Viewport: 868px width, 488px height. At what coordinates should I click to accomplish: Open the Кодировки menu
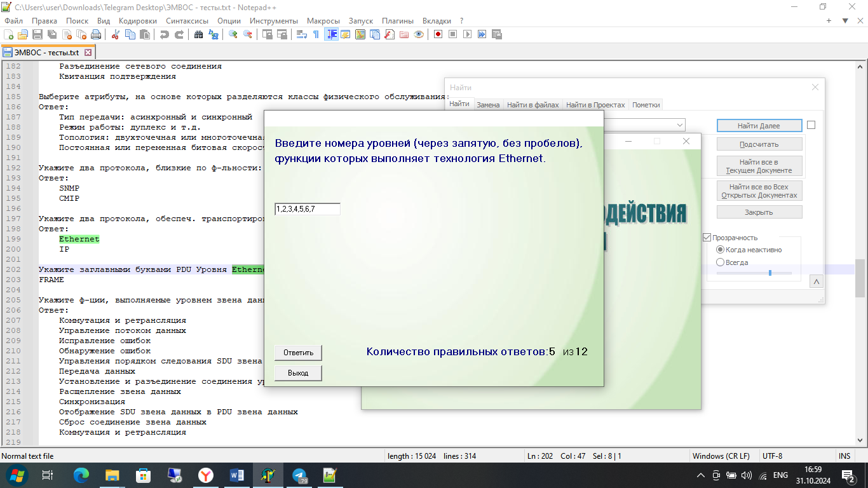(x=137, y=21)
